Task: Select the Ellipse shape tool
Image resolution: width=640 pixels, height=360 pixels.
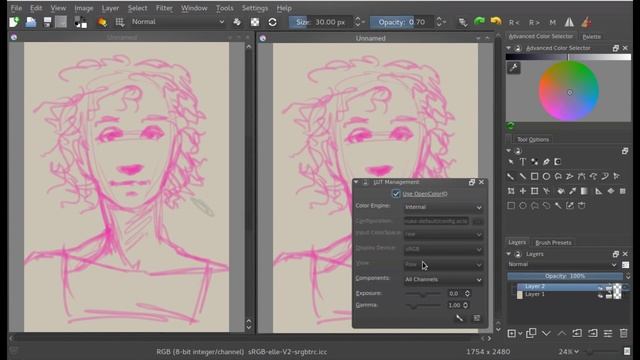Action: [546, 176]
